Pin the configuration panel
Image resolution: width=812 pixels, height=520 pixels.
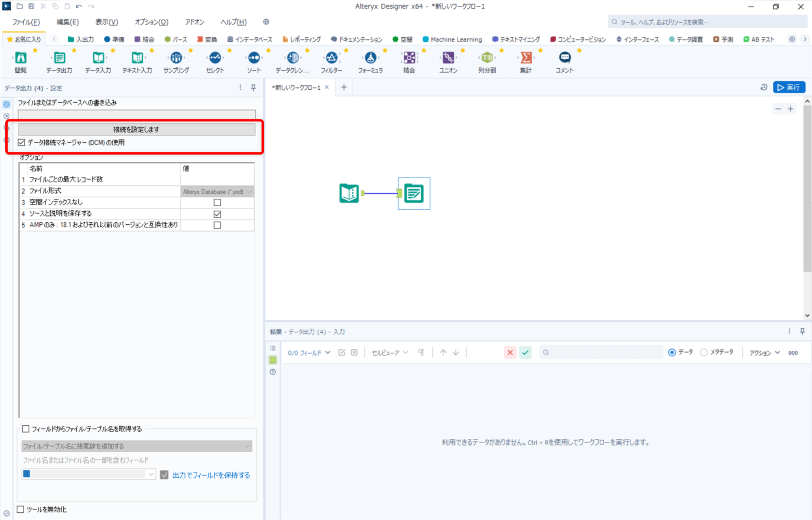253,88
